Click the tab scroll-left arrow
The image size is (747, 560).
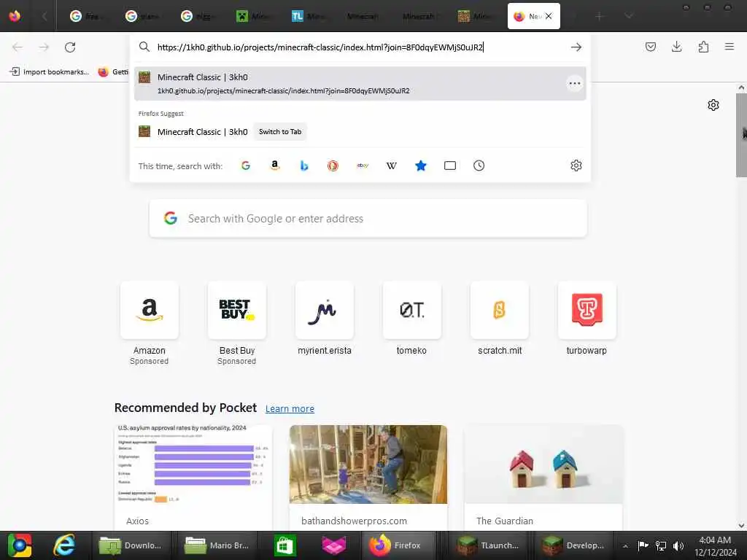point(44,17)
